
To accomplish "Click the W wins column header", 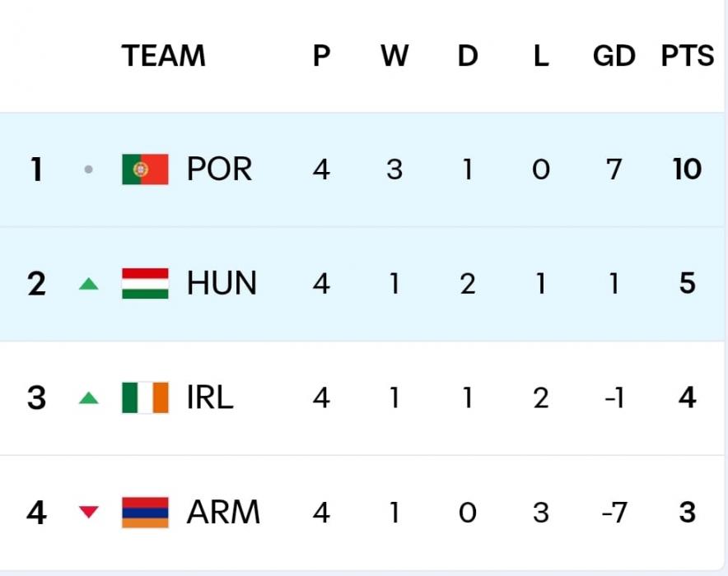I will [x=394, y=56].
